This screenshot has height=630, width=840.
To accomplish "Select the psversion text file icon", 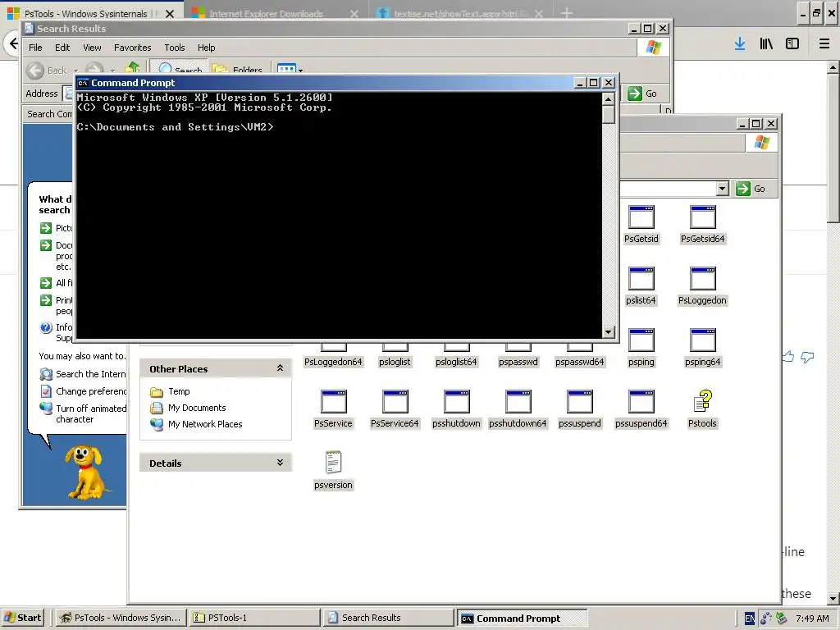I will (x=333, y=463).
